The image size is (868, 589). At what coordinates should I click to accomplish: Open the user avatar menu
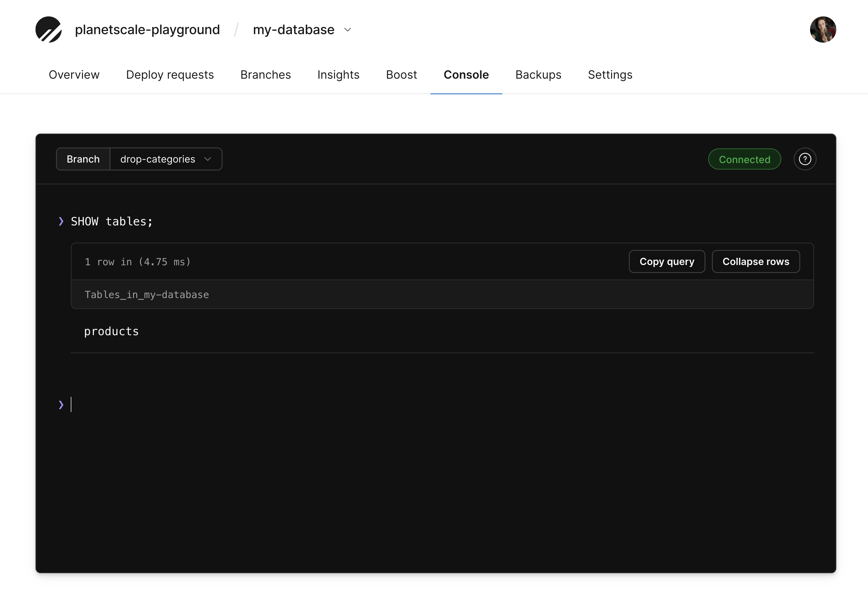tap(823, 30)
